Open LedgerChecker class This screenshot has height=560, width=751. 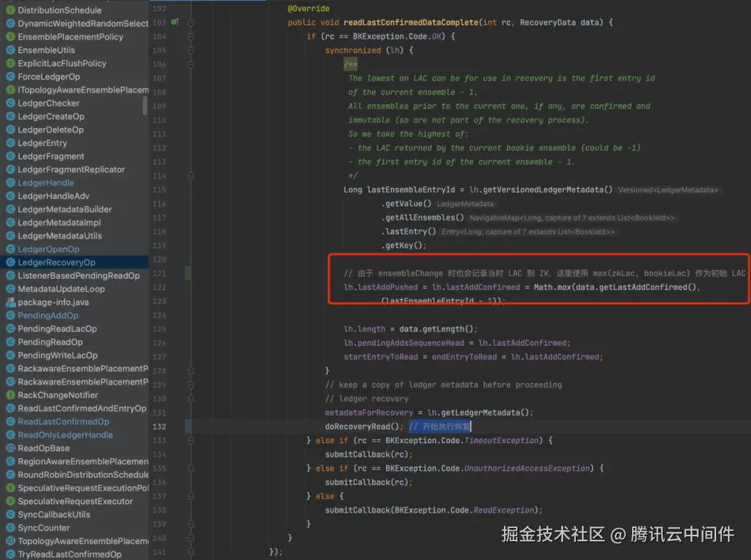49,103
